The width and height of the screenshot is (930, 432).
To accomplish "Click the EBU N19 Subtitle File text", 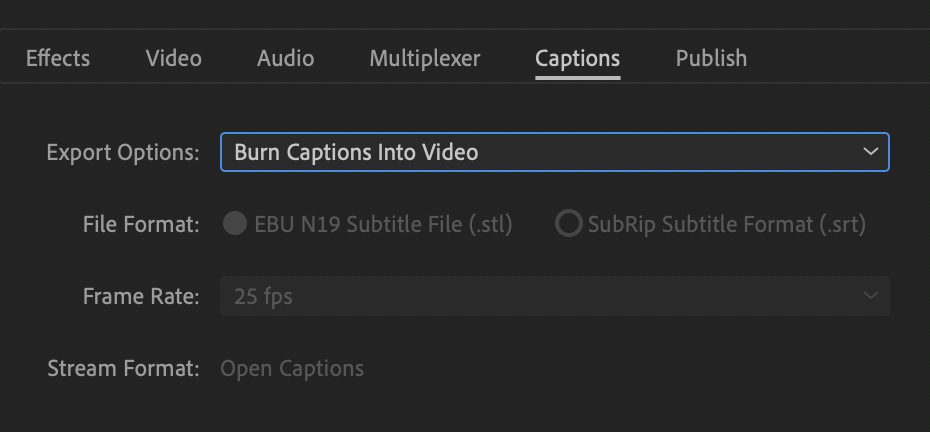I will coord(383,224).
